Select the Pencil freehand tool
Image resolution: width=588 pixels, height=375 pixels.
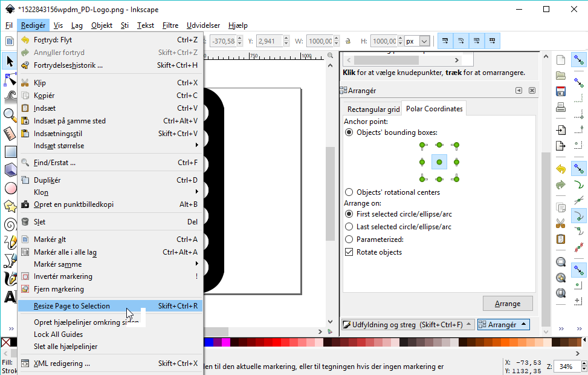(x=10, y=243)
